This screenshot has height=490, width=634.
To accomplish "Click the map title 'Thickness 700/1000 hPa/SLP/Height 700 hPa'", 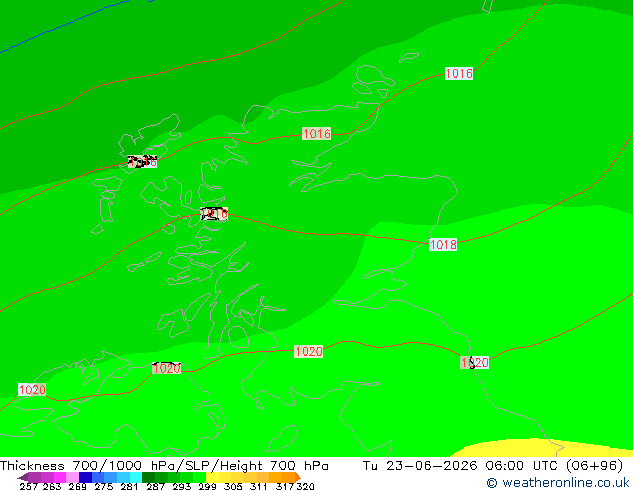I will pos(164,465).
